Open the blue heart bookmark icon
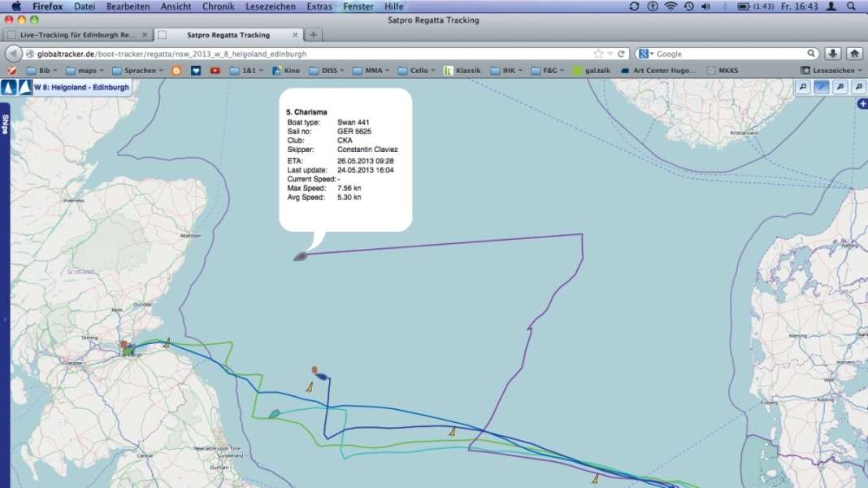Image resolution: width=868 pixels, height=488 pixels. pos(196,70)
